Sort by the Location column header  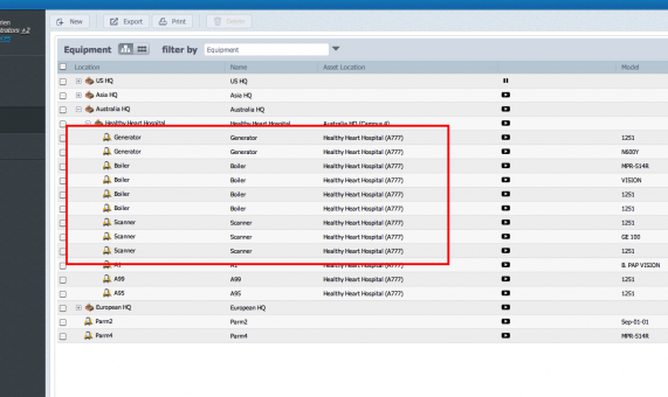tap(87, 67)
